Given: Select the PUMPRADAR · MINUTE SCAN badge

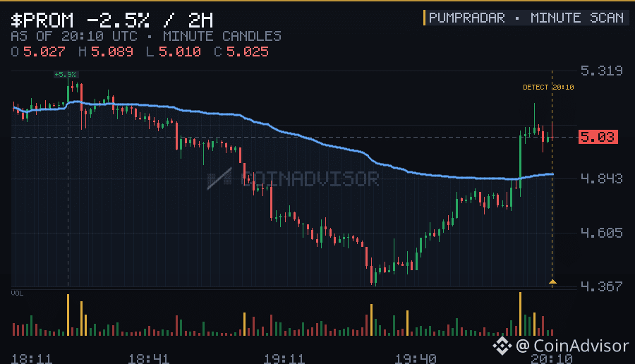Looking at the screenshot, I should (x=526, y=18).
